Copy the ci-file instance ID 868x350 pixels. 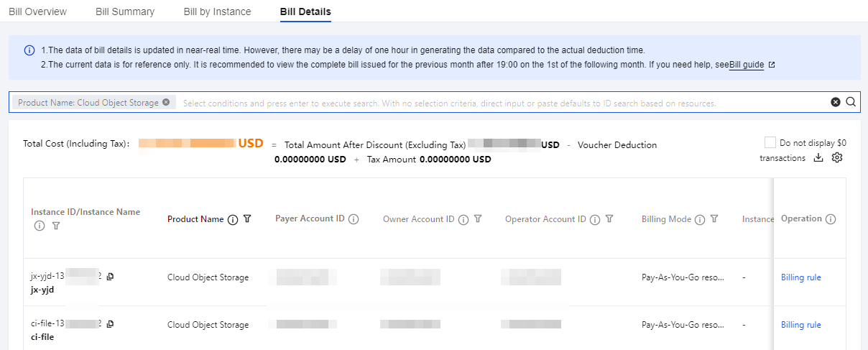point(110,324)
